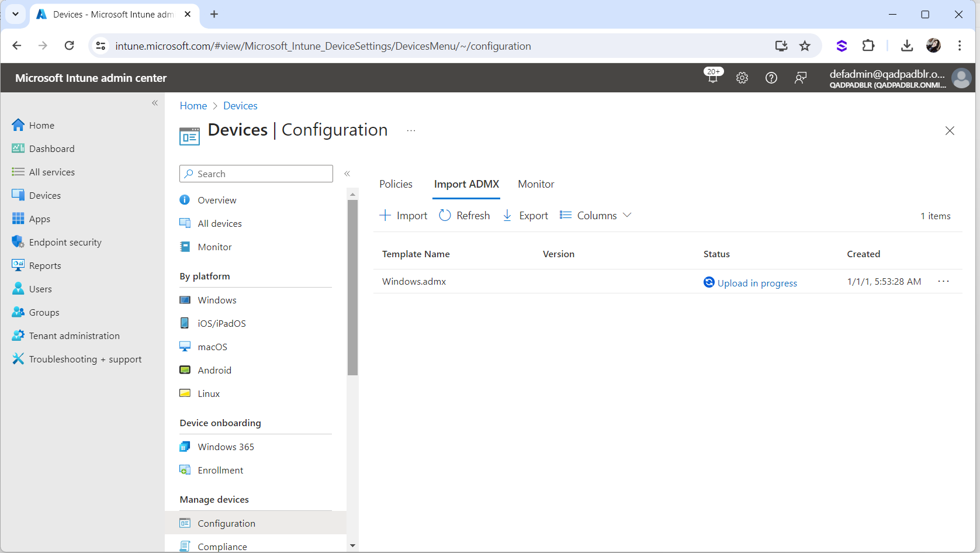Image resolution: width=980 pixels, height=553 pixels.
Task: Click the Android platform icon
Action: point(185,369)
